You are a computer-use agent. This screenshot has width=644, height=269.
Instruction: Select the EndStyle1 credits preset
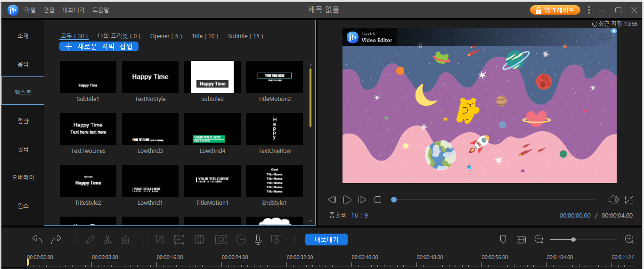[x=275, y=181]
